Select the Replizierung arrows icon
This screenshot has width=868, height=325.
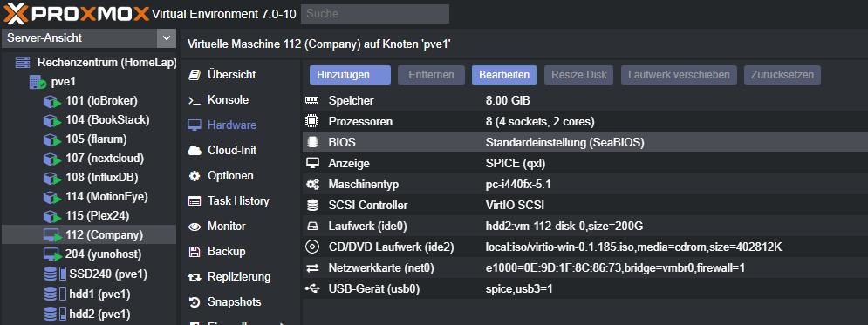pyautogui.click(x=195, y=277)
